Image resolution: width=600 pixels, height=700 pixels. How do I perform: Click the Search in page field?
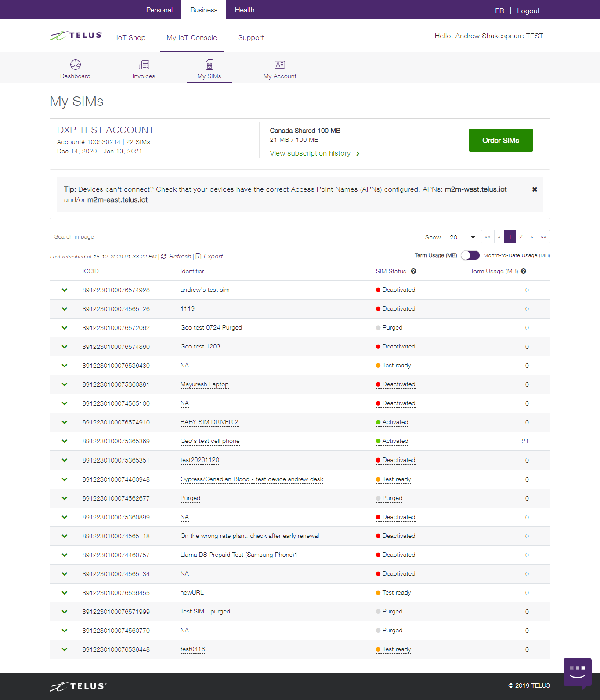click(116, 237)
